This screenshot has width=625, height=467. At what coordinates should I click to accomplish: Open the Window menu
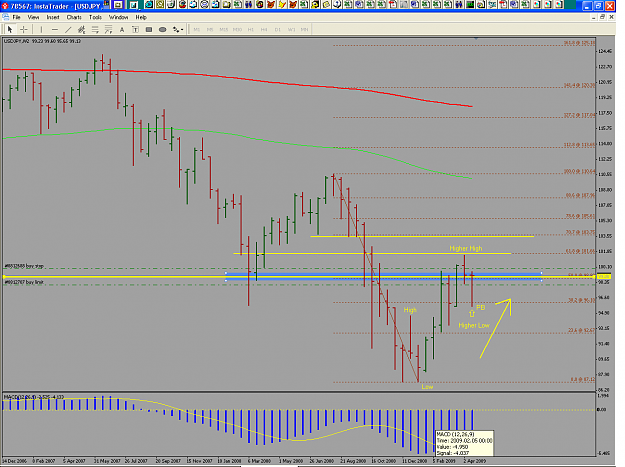(x=118, y=17)
